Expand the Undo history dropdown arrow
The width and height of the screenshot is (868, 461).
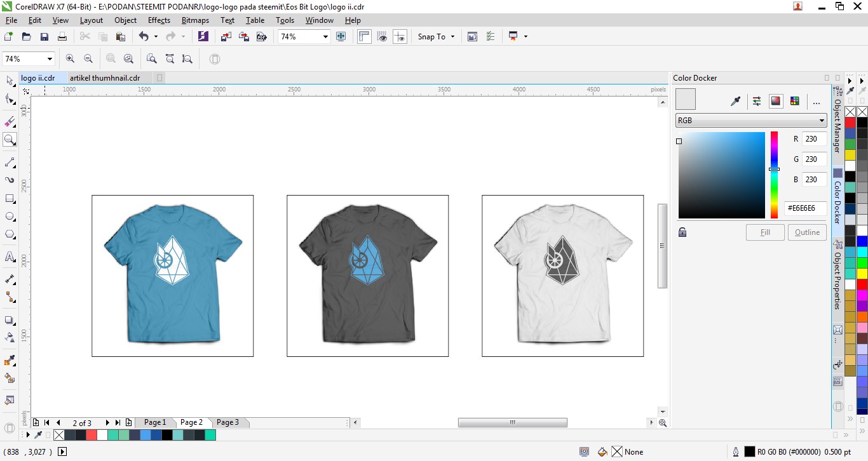coord(156,37)
